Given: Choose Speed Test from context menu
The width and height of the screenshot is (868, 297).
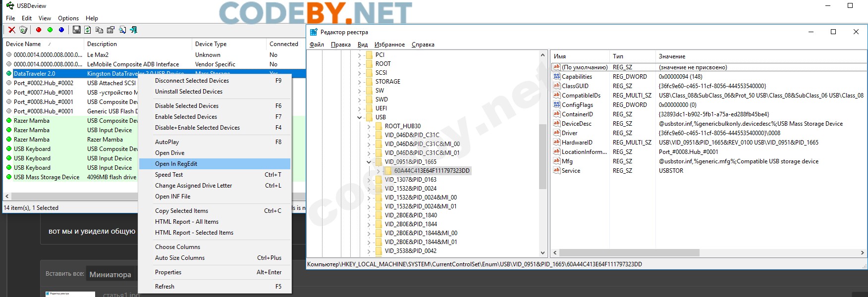Looking at the screenshot, I should [x=215, y=175].
